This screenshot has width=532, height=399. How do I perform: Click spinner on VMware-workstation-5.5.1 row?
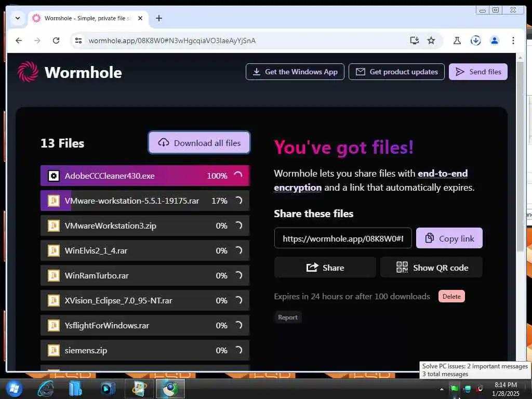click(238, 201)
